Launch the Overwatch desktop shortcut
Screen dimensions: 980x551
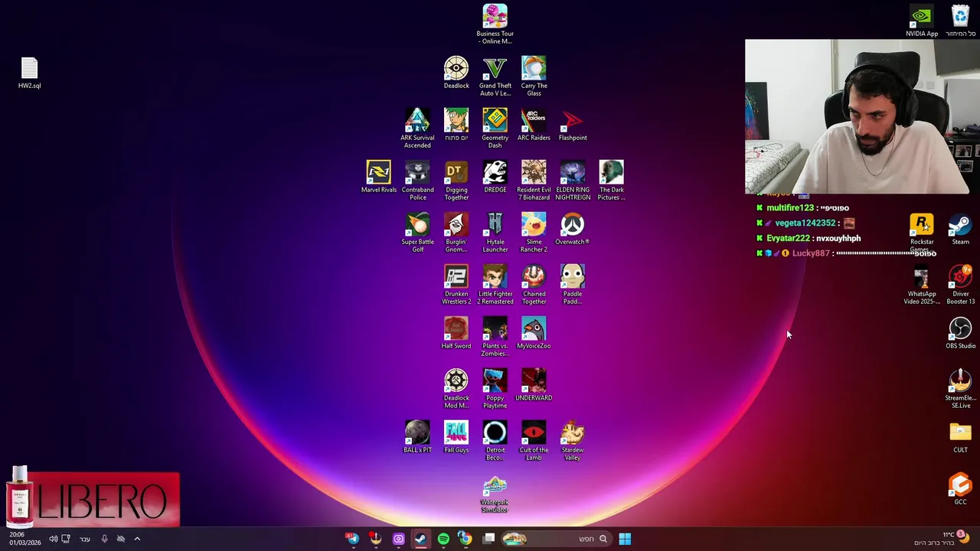pyautogui.click(x=573, y=229)
